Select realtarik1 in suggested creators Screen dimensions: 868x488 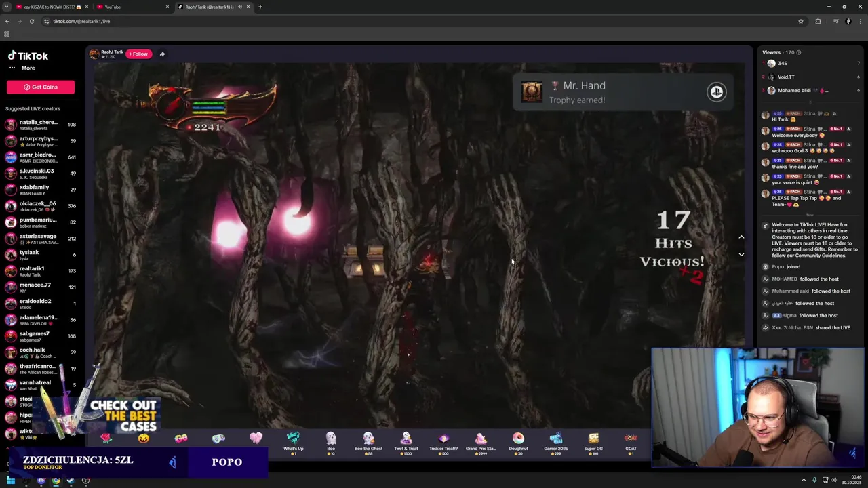[x=41, y=271]
